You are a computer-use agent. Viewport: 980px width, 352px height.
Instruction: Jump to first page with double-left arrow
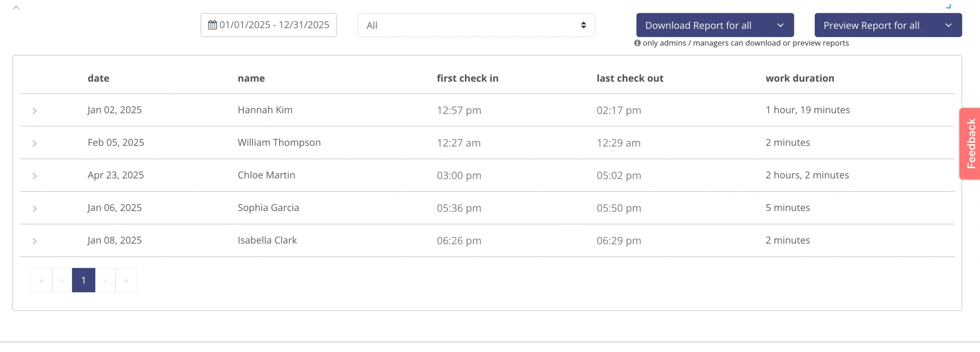[41, 280]
